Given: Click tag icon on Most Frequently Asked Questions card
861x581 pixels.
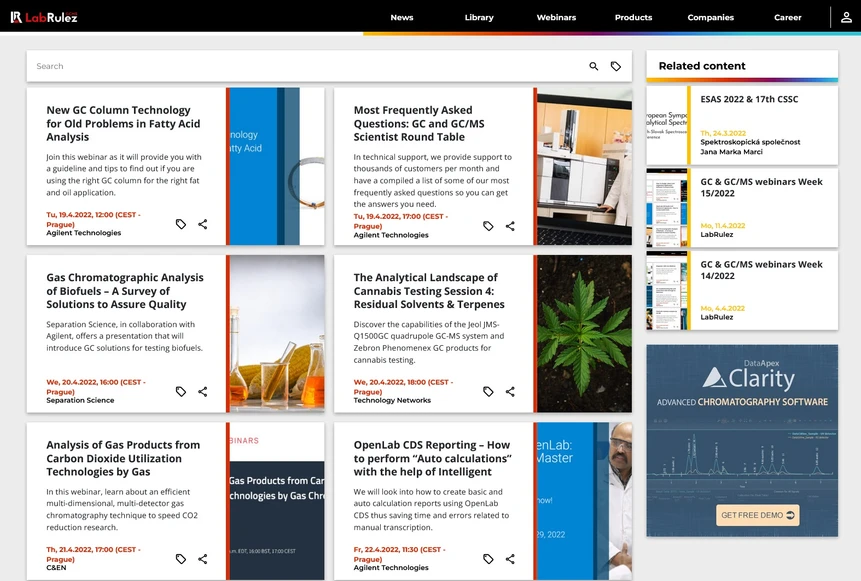Looking at the screenshot, I should [488, 226].
